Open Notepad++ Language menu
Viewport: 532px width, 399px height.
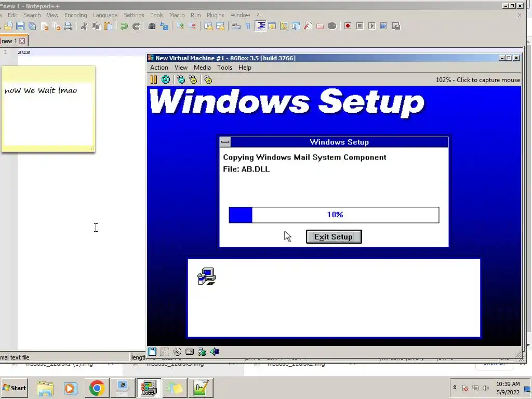pyautogui.click(x=105, y=15)
